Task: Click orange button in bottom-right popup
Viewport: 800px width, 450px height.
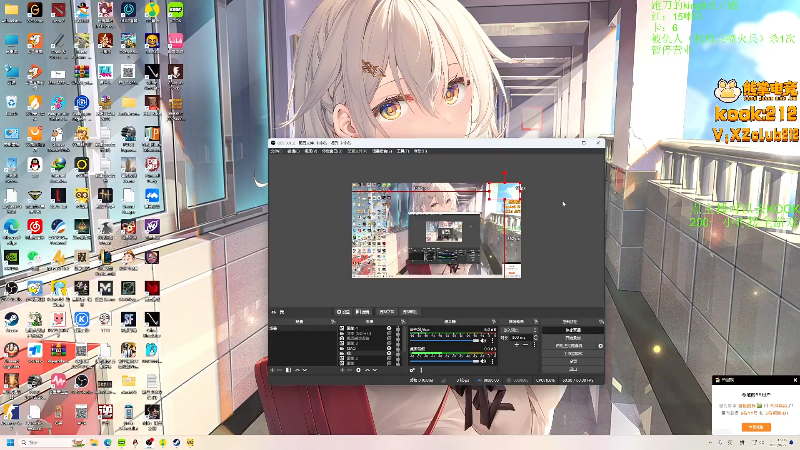Action: coord(756,427)
